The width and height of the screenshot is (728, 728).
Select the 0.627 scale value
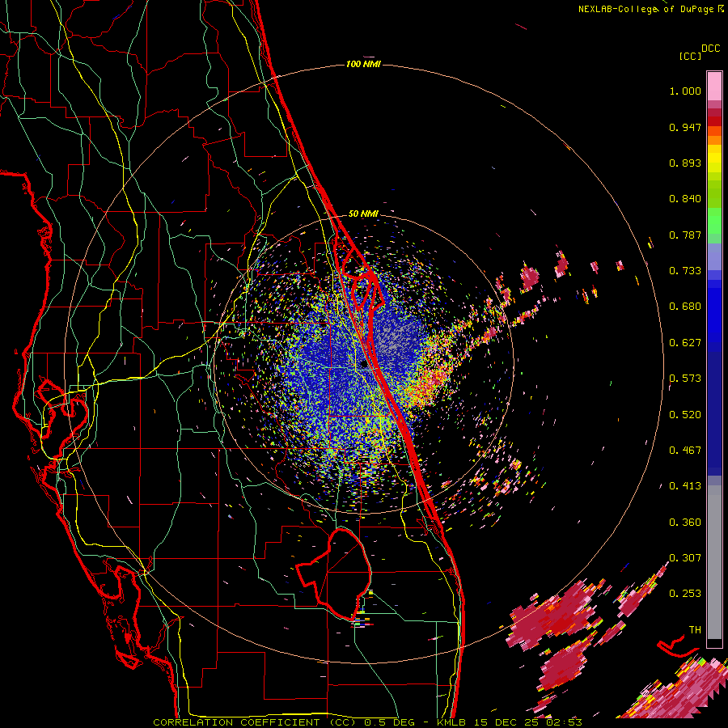pos(685,343)
